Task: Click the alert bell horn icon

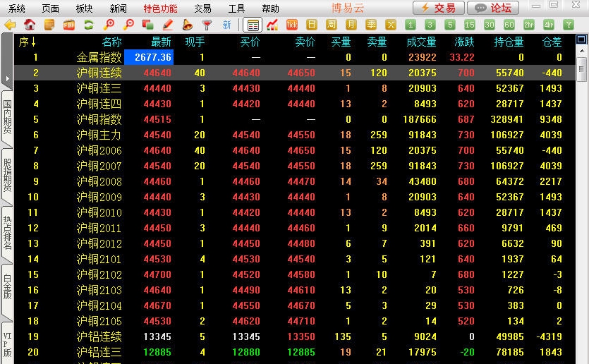Action: click(x=187, y=25)
